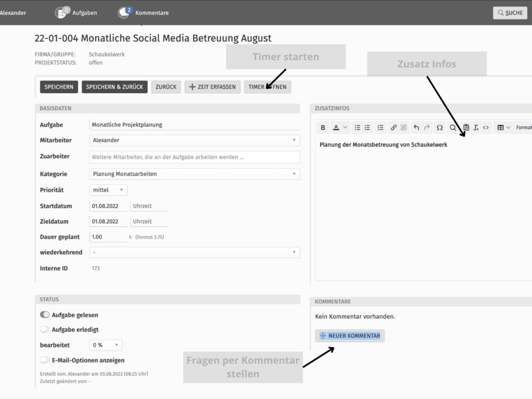Insert special character with Omega icon
The width and height of the screenshot is (532, 399).
(440, 127)
